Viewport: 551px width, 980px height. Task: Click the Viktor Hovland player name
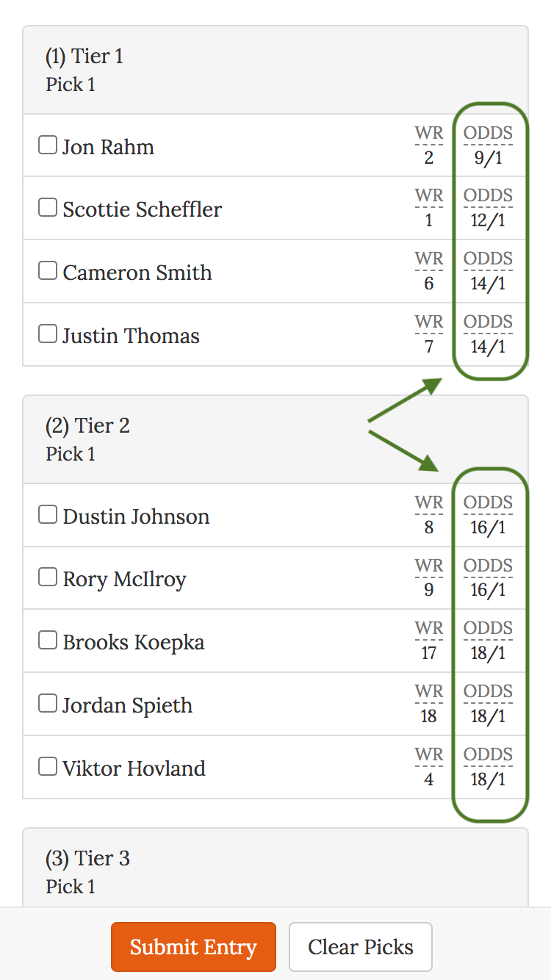click(134, 768)
